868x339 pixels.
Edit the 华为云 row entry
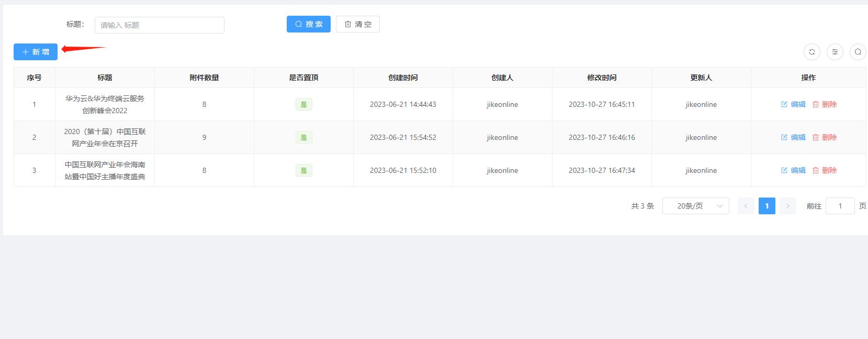(x=793, y=104)
